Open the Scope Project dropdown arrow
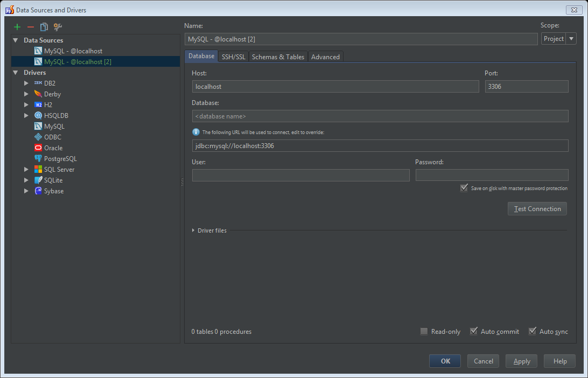This screenshot has width=588, height=378. tap(571, 39)
